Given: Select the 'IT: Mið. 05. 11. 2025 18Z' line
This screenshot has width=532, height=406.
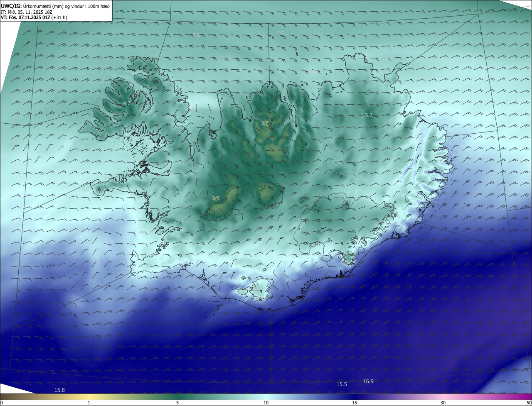Looking at the screenshot, I should pos(27,12).
